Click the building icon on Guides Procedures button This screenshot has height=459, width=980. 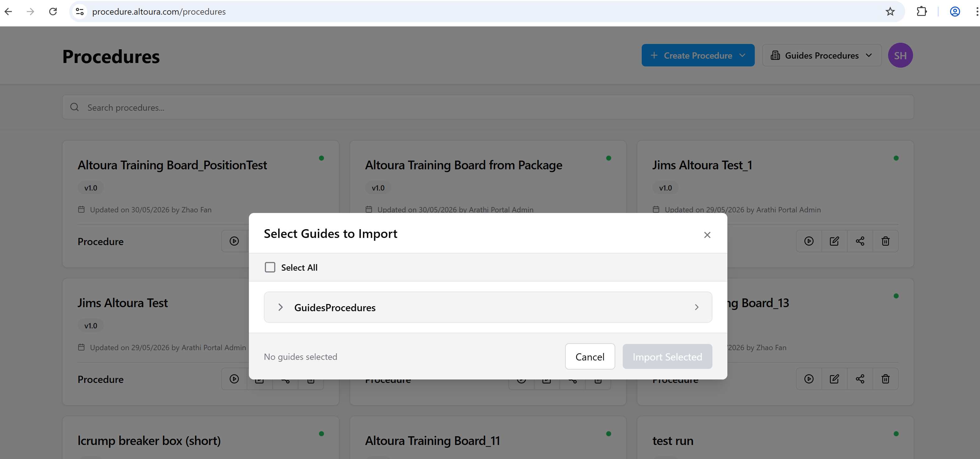pos(775,55)
